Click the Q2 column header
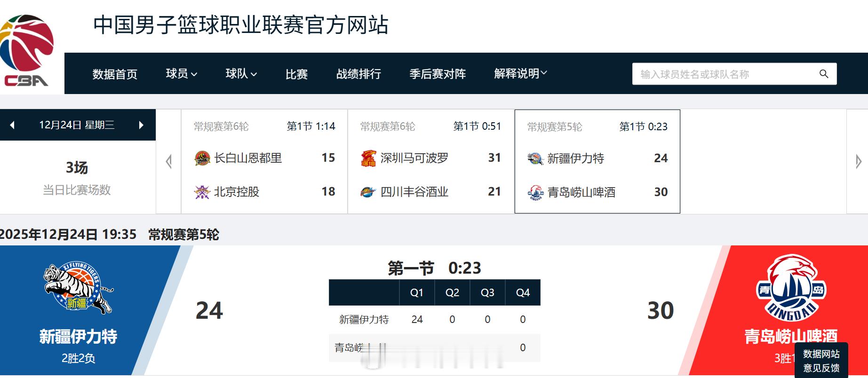The width and height of the screenshot is (868, 378). click(x=452, y=292)
